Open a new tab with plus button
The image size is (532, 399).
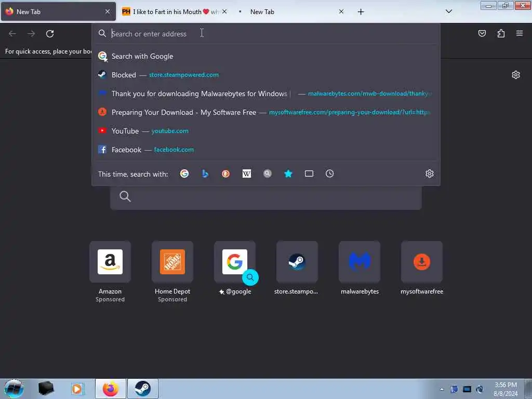coord(361,12)
